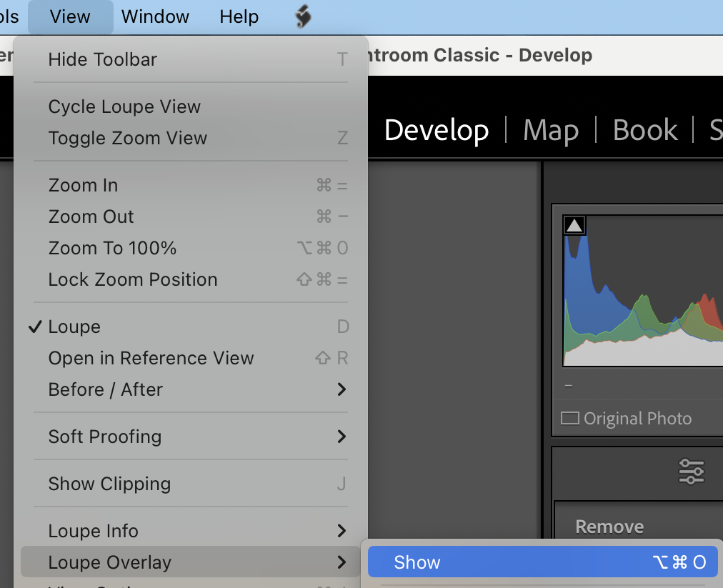Viewport: 723px width, 588px height.
Task: Open the Soft Proofing submenu
Action: click(x=104, y=436)
